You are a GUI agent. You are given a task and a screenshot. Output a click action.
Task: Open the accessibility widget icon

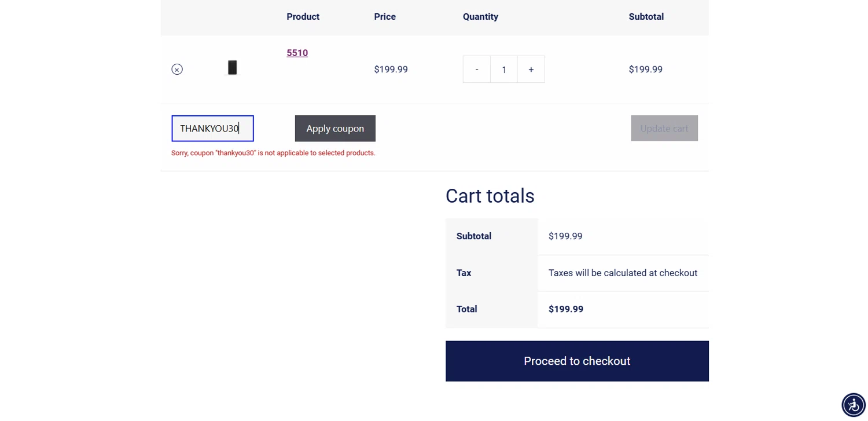pos(854,405)
